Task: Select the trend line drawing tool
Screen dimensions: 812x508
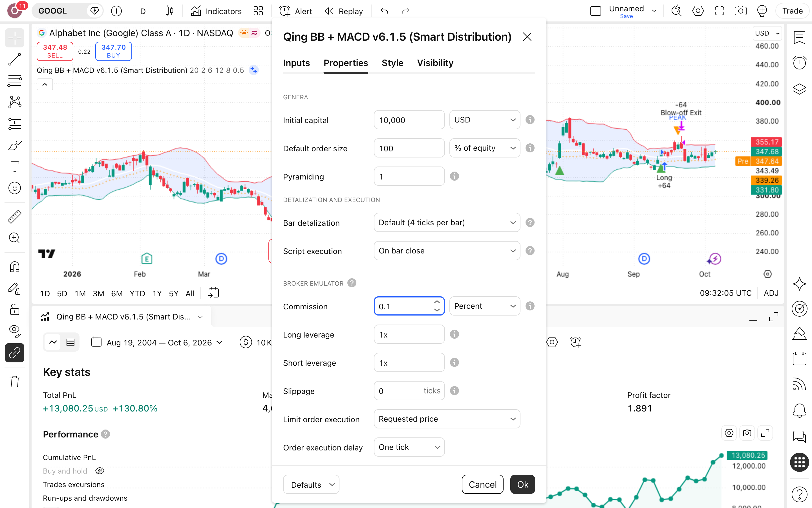Action: click(14, 60)
